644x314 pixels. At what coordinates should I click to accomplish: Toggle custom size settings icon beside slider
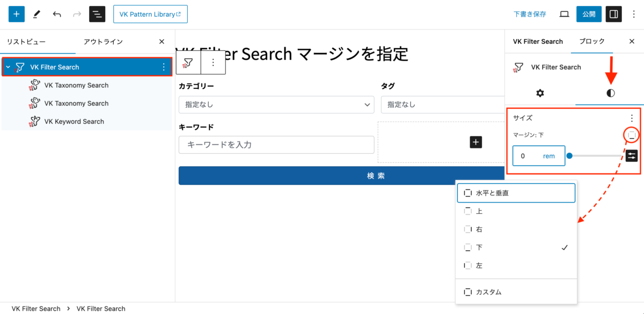(632, 156)
